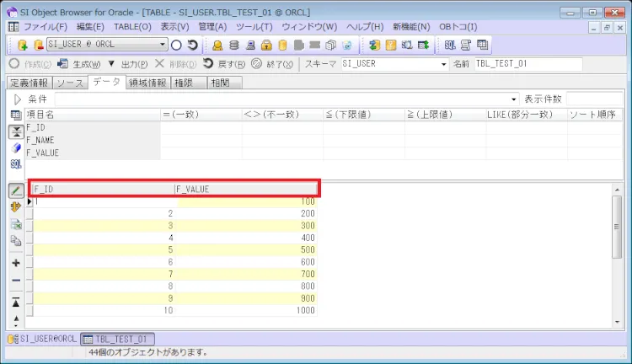
Task: Click the 終了(X) button
Action: tap(272, 64)
